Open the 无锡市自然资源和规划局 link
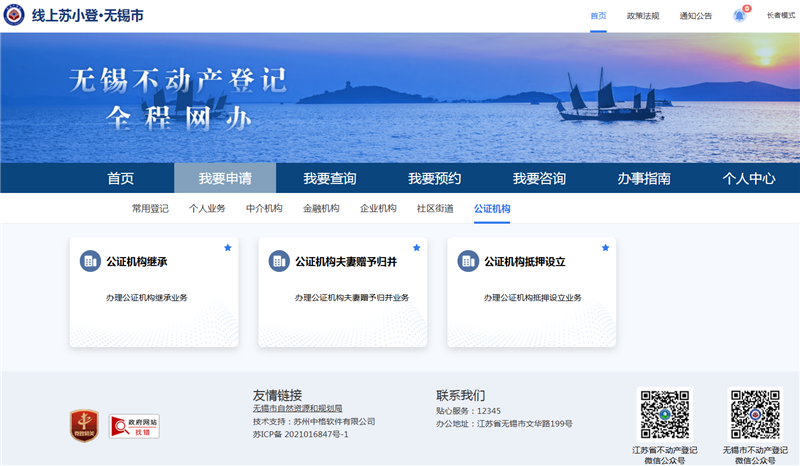 297,409
